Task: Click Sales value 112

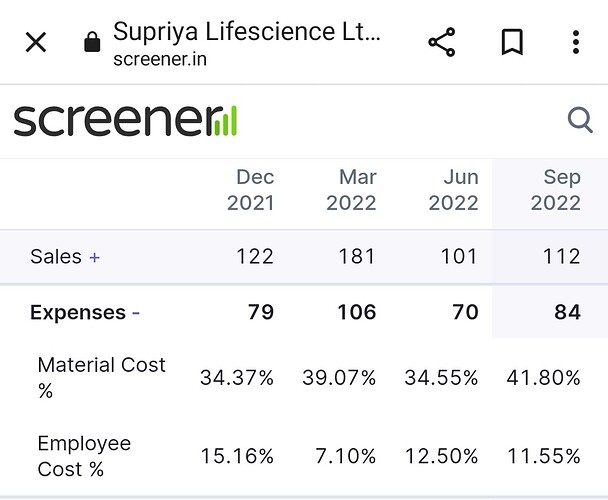Action: [561, 257]
